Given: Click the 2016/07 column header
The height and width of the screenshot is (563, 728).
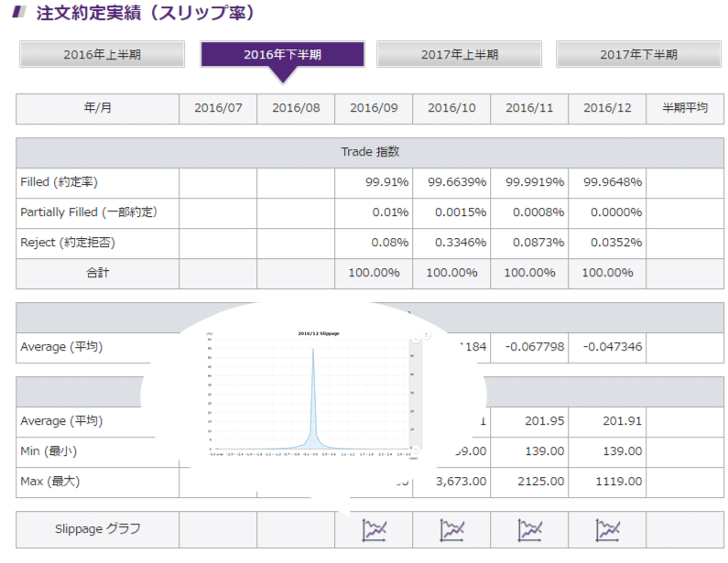Looking at the screenshot, I should pyautogui.click(x=218, y=109).
